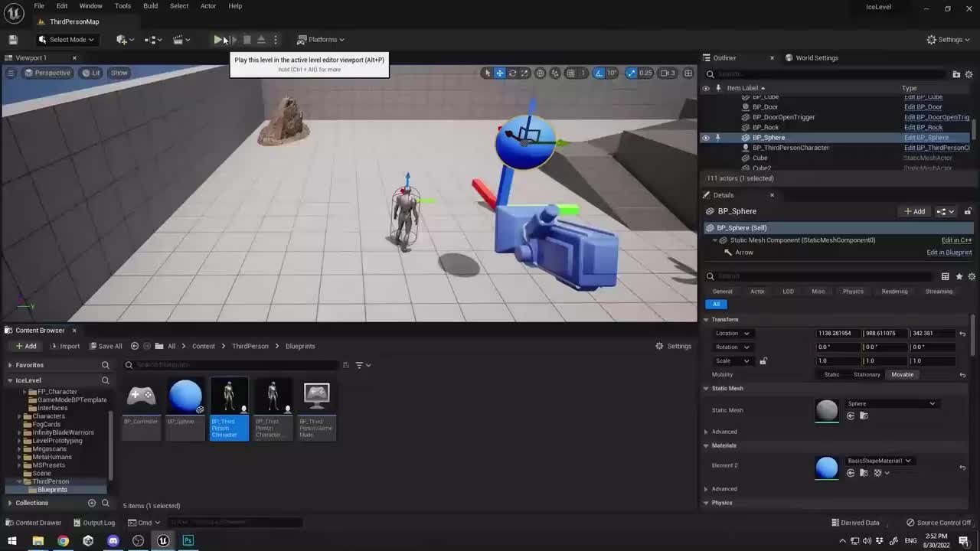Open the Lit view mode menu

pyautogui.click(x=91, y=73)
